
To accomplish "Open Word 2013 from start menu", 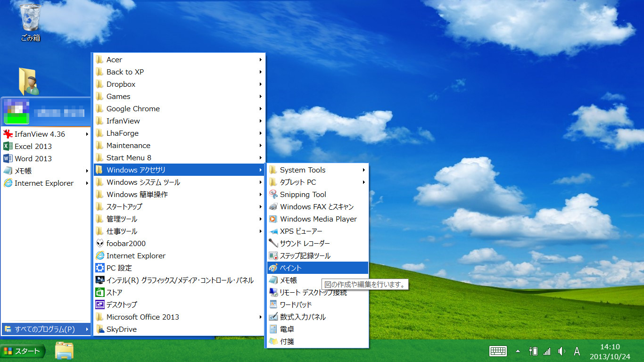I will [46, 158].
